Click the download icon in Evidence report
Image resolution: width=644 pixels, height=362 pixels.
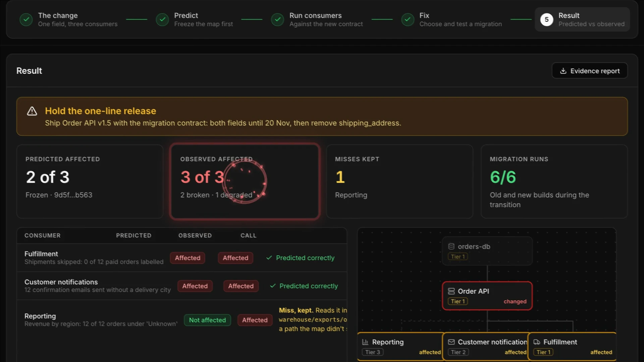[563, 71]
